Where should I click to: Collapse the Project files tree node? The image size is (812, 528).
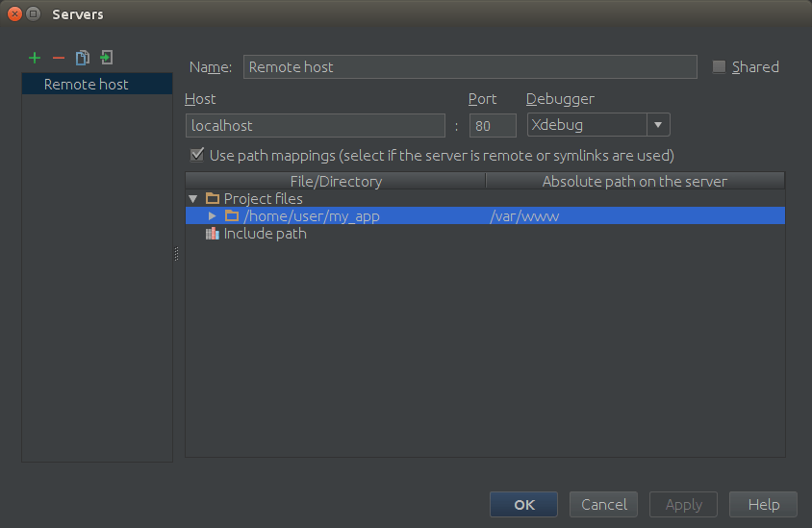(193, 199)
